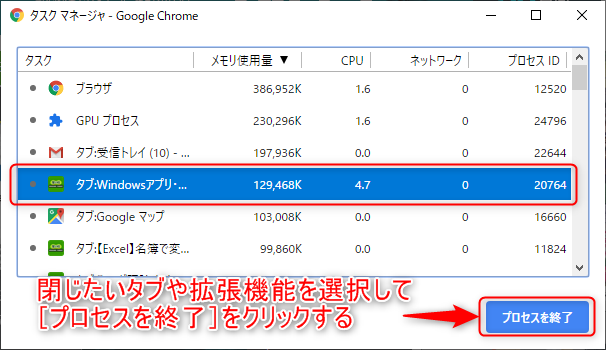Image resolution: width=606 pixels, height=361 pixels.
Task: Click the Google Maps icon in list
Action: click(x=56, y=216)
